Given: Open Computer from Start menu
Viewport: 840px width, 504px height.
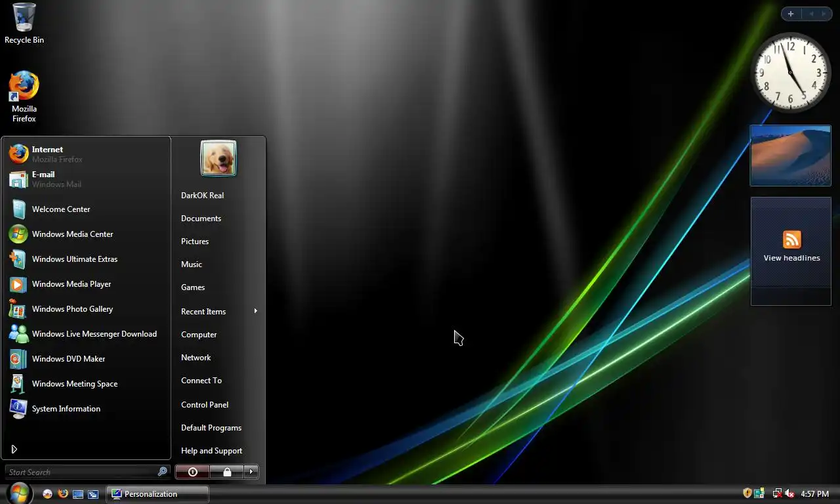Looking at the screenshot, I should coord(199,335).
